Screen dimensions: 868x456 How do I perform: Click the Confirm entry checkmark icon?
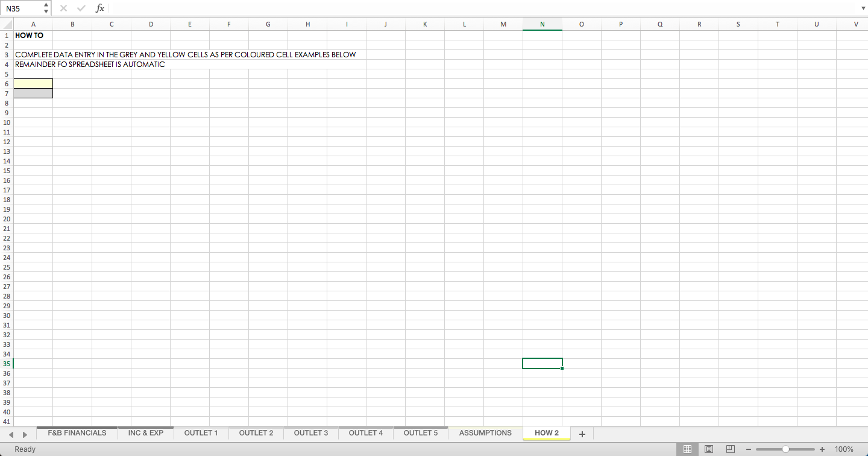81,8
